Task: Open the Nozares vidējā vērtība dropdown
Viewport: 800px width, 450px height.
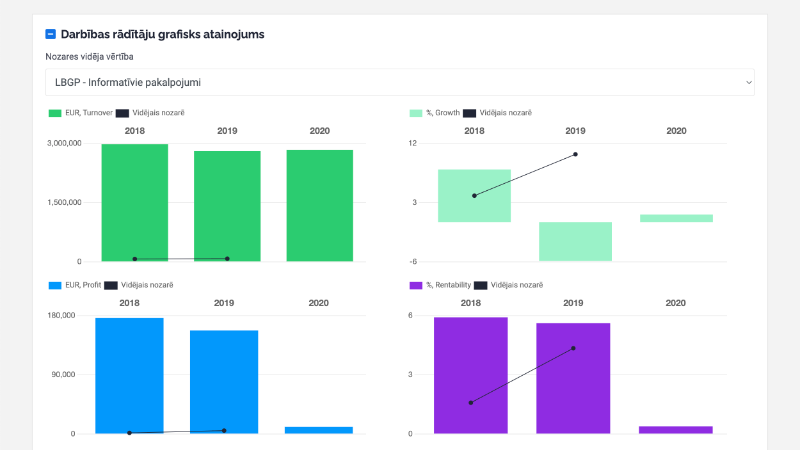Action: coord(399,82)
